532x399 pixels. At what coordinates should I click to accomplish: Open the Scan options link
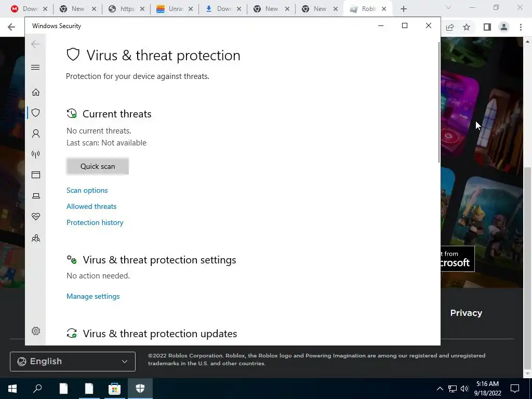87,190
